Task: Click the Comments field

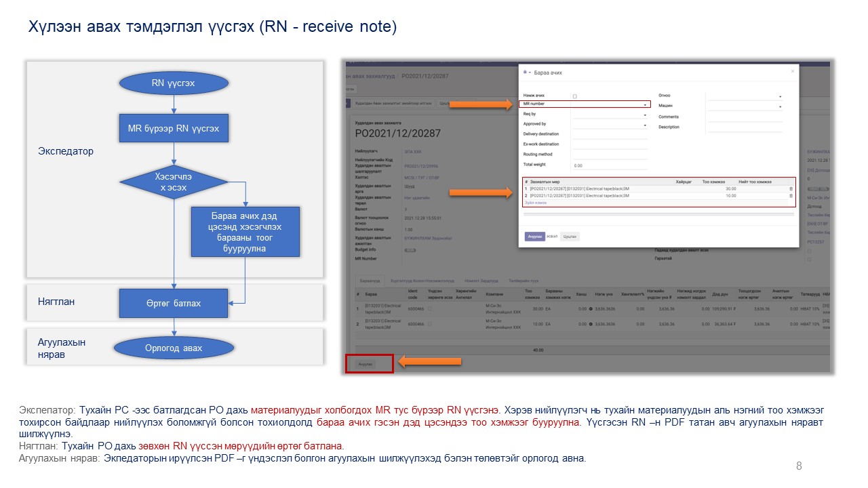Action: 745,117
